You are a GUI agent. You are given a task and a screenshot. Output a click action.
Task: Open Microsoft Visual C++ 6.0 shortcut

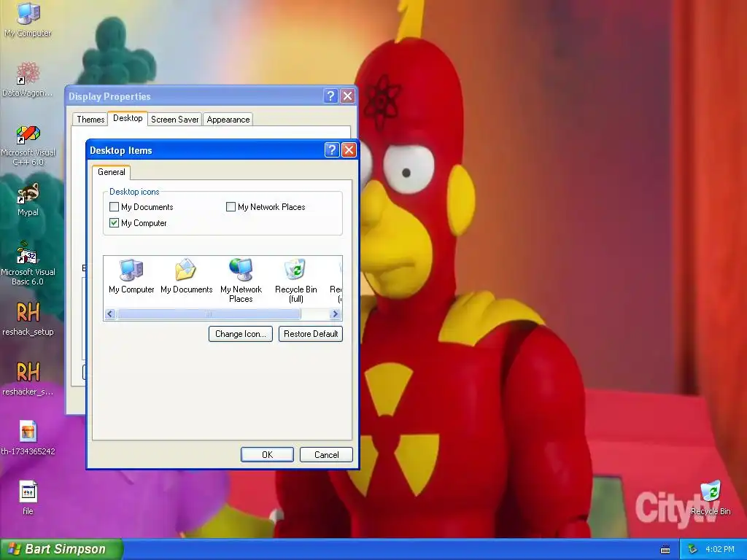pyautogui.click(x=28, y=145)
